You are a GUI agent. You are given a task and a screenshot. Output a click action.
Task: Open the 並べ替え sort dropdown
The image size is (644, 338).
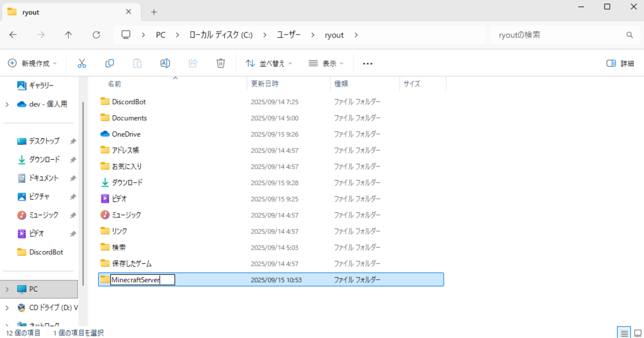[x=269, y=63]
